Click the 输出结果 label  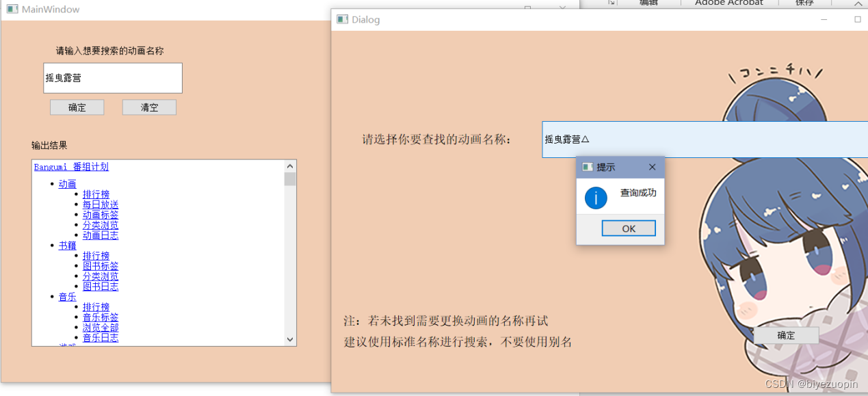(x=49, y=145)
